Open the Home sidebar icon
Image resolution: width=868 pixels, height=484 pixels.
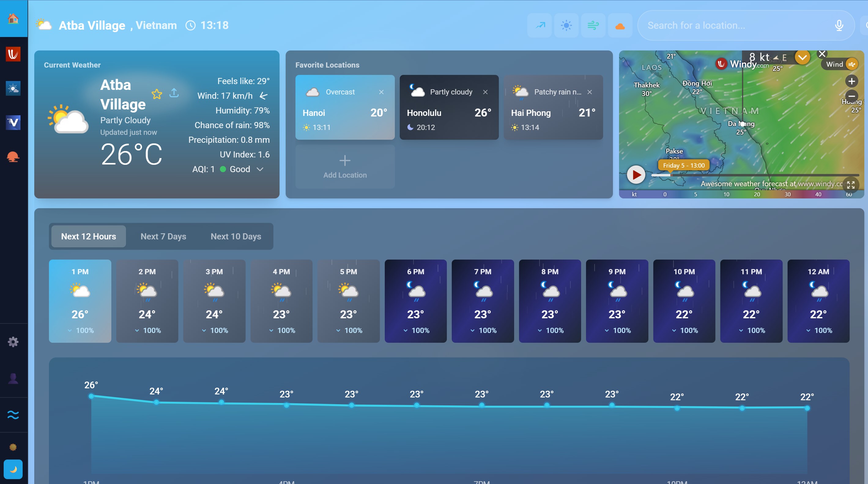[x=13, y=19]
